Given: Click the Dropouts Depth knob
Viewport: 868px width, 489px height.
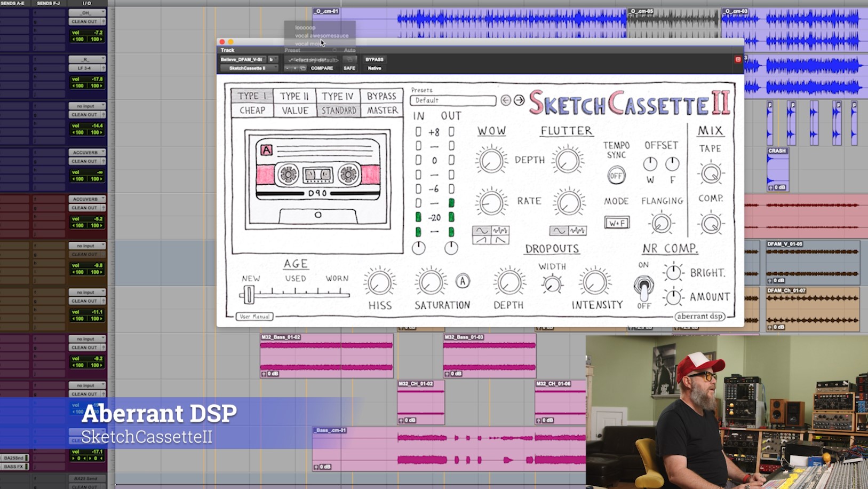Looking at the screenshot, I should click(x=509, y=282).
